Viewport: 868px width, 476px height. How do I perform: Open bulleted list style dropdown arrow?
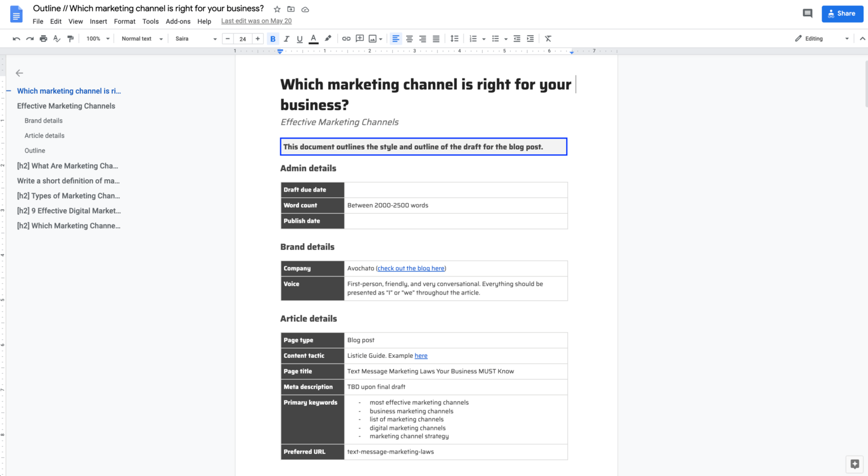click(x=506, y=39)
